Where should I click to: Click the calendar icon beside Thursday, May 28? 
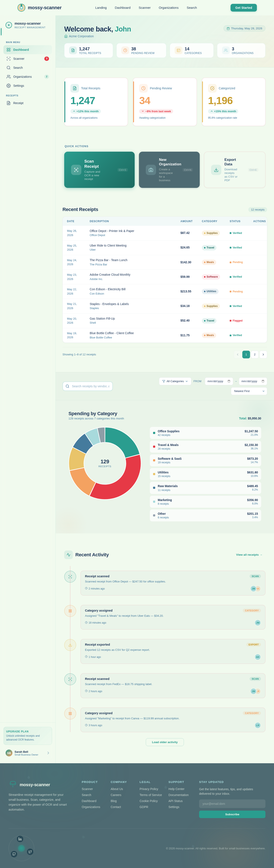point(228,28)
